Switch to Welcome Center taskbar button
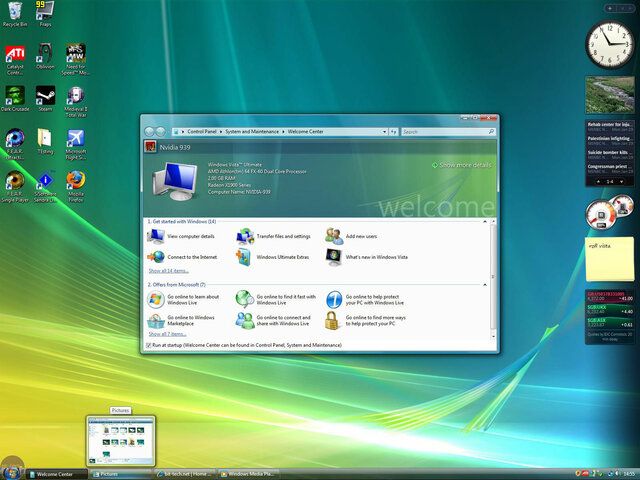Screen dimensions: 640x480 coord(57,474)
